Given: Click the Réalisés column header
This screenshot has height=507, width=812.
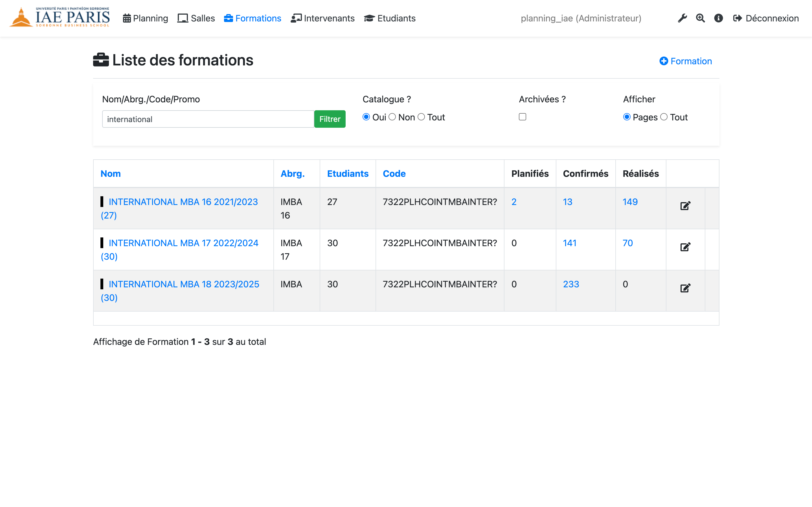Looking at the screenshot, I should (641, 174).
